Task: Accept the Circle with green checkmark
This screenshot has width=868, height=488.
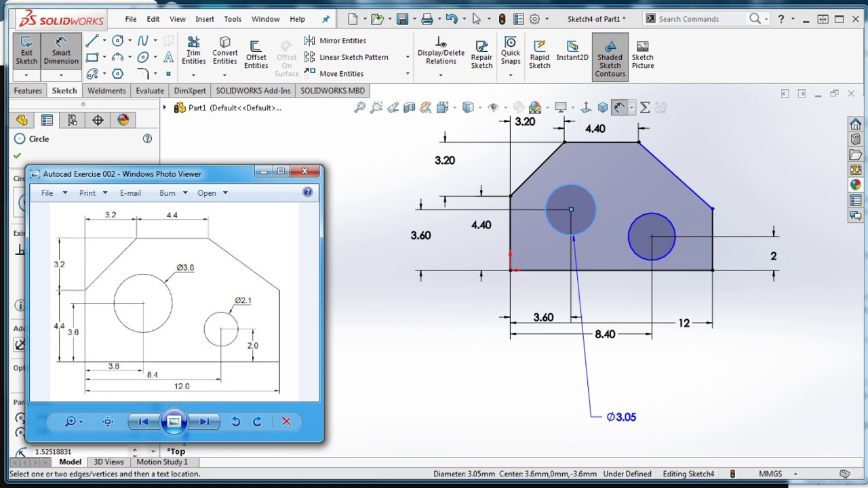Action: [x=17, y=156]
